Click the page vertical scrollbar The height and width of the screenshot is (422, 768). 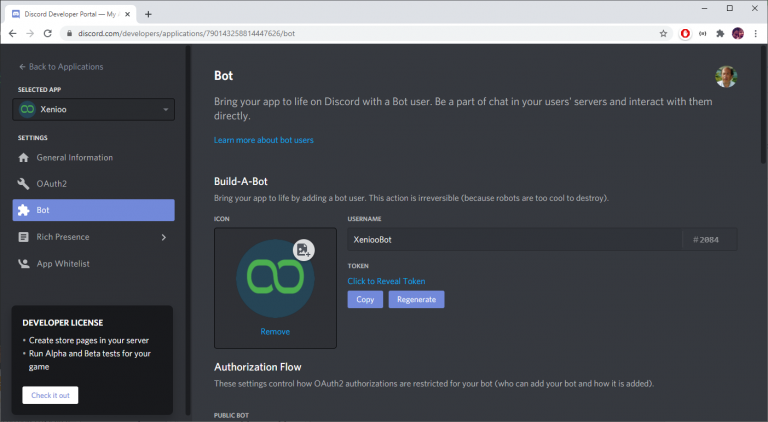pyautogui.click(x=763, y=105)
